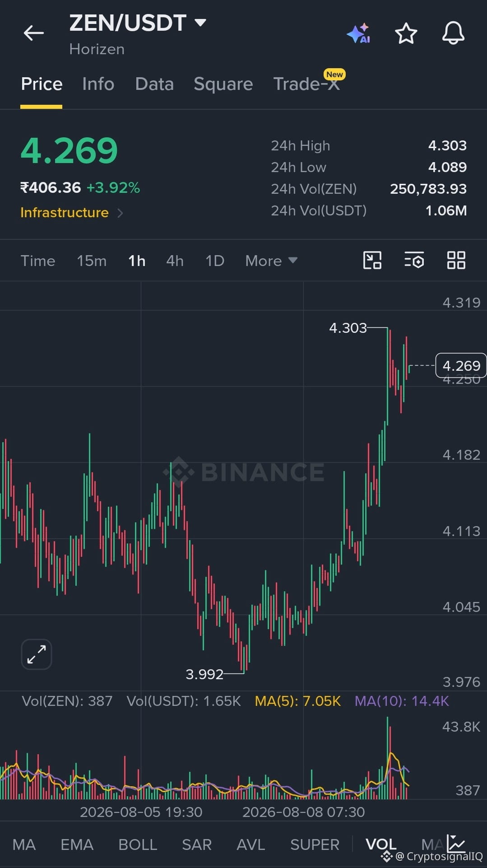Open the Trade-X tab
Screen dimensions: 487x868
pyautogui.click(x=306, y=84)
